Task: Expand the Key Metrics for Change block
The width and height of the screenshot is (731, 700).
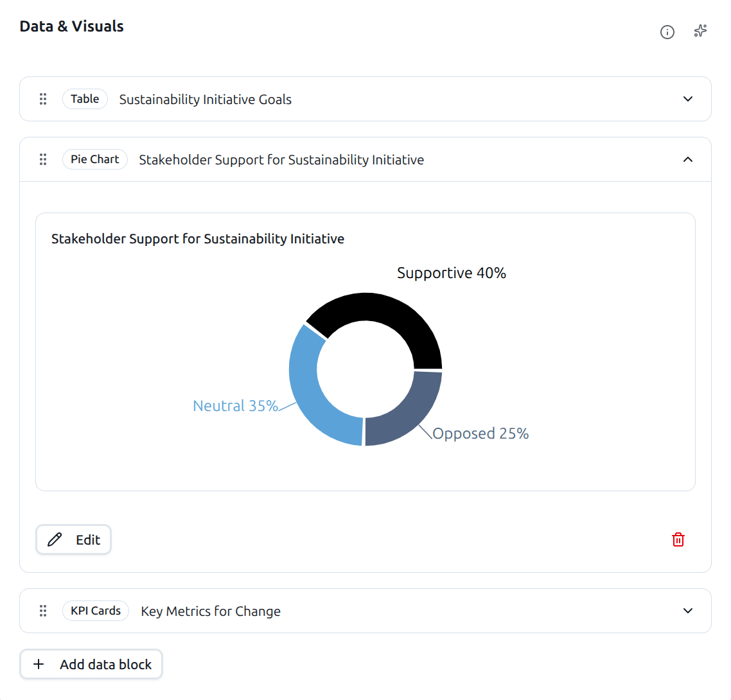Action: click(687, 611)
